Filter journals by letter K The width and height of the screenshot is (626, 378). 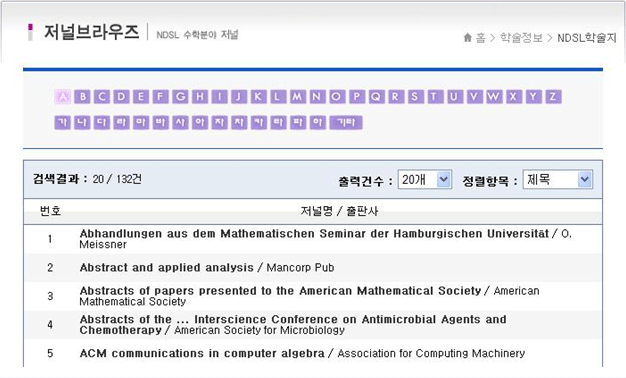[259, 97]
